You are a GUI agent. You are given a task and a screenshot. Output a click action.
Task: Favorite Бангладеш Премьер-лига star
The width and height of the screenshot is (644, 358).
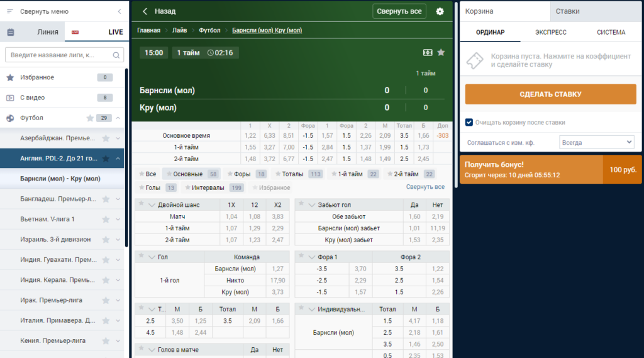(106, 199)
